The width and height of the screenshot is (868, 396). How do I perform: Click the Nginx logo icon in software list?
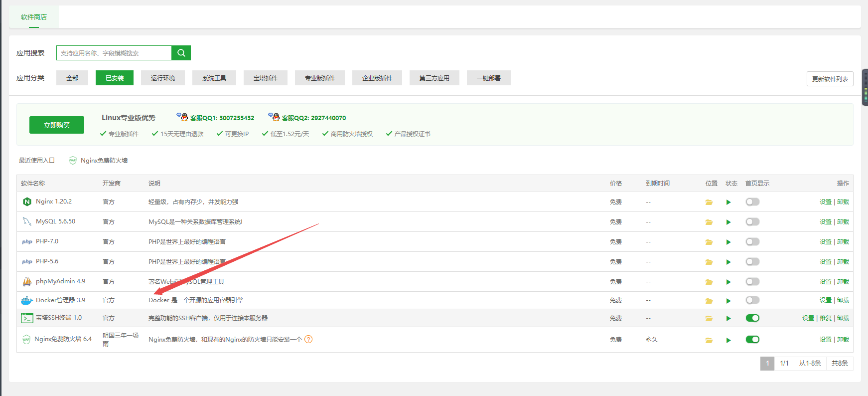coord(27,201)
